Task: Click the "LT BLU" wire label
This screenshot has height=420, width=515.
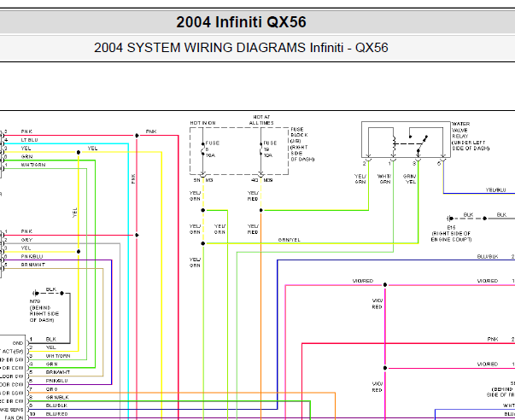Action: tap(29, 140)
